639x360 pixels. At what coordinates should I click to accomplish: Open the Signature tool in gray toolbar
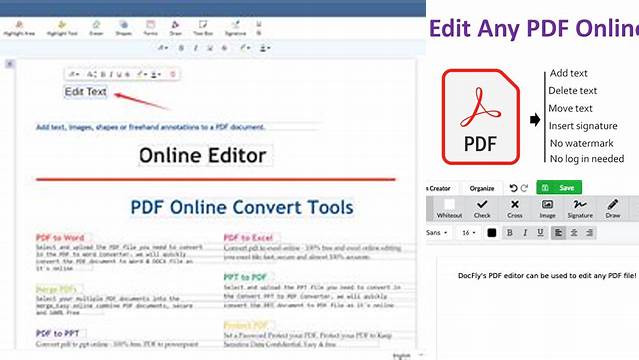pyautogui.click(x=580, y=208)
